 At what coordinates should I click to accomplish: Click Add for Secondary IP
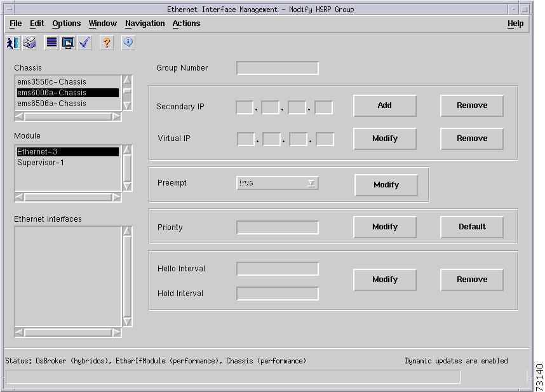(385, 105)
